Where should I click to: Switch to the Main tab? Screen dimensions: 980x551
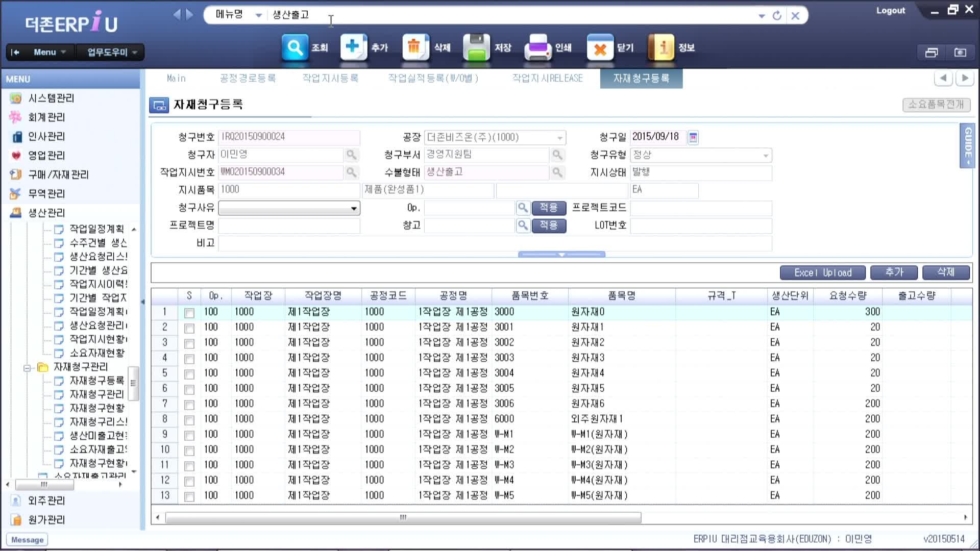coord(176,79)
